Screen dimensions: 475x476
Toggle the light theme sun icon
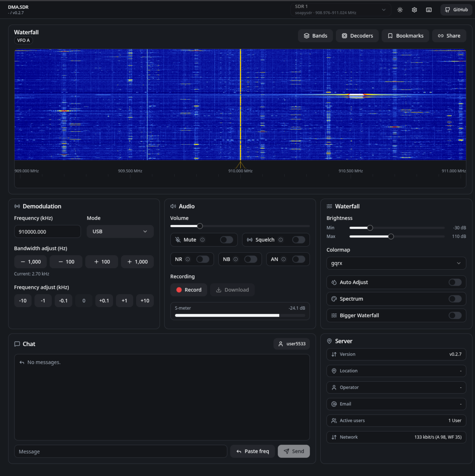pyautogui.click(x=400, y=10)
